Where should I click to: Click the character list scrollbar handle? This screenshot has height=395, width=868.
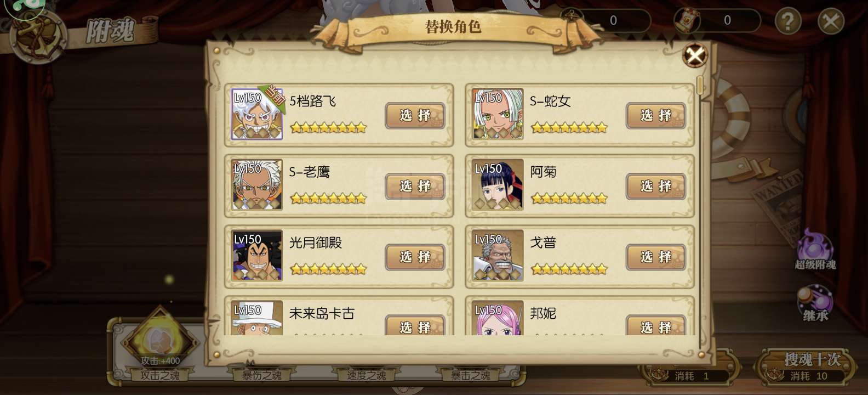(699, 86)
